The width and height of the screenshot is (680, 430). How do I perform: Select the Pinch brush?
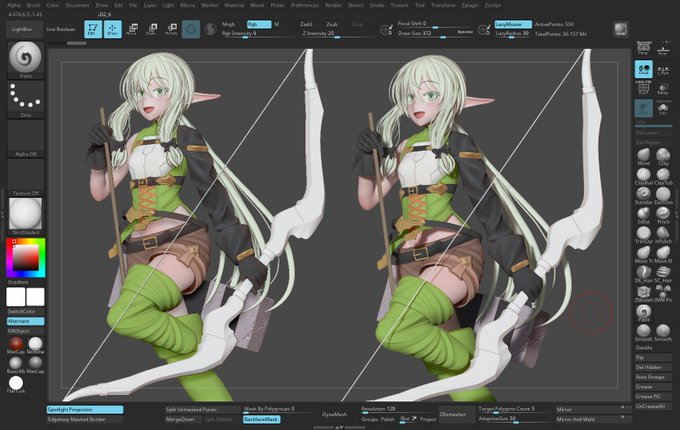pyautogui.click(x=663, y=215)
